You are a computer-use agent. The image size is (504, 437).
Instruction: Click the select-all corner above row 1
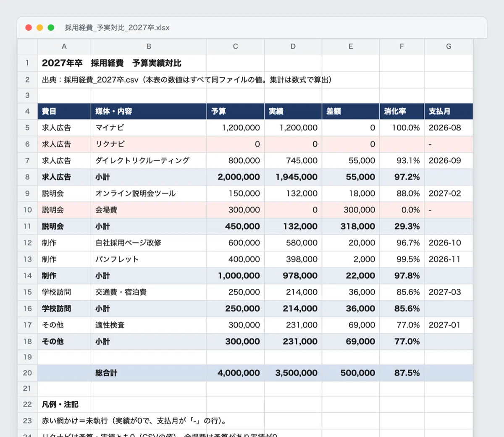(x=27, y=47)
